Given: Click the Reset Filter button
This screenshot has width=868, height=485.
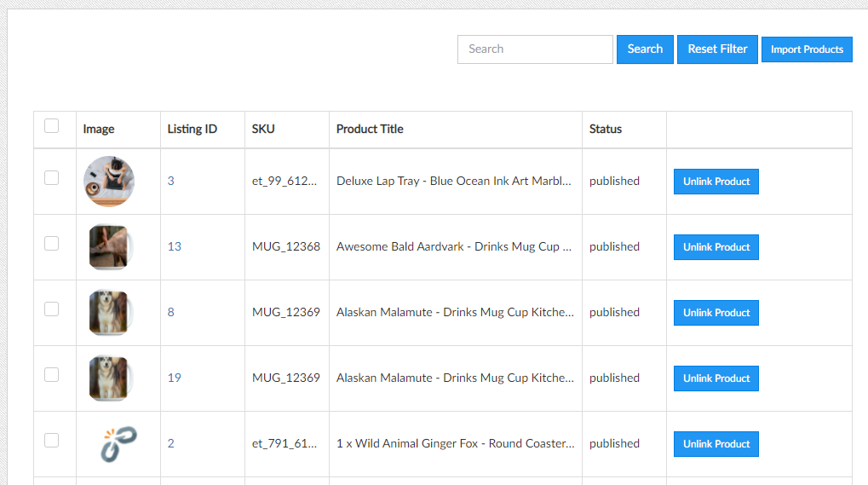Looking at the screenshot, I should click(x=717, y=49).
